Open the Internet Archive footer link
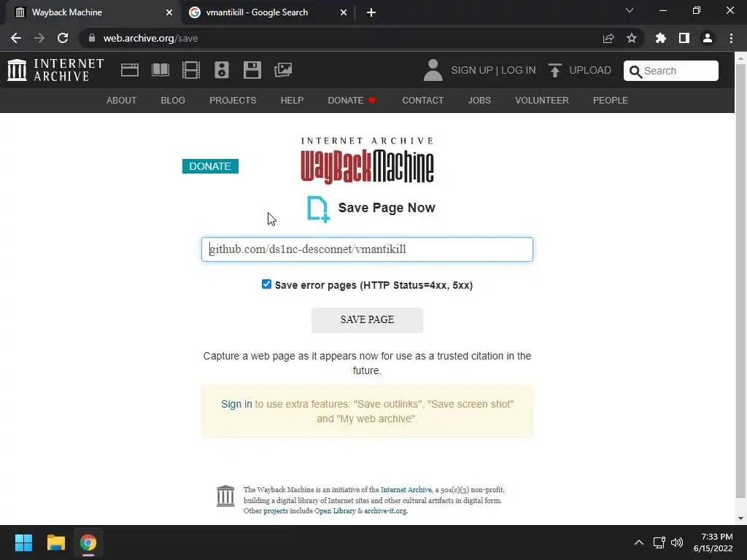 pyautogui.click(x=406, y=489)
